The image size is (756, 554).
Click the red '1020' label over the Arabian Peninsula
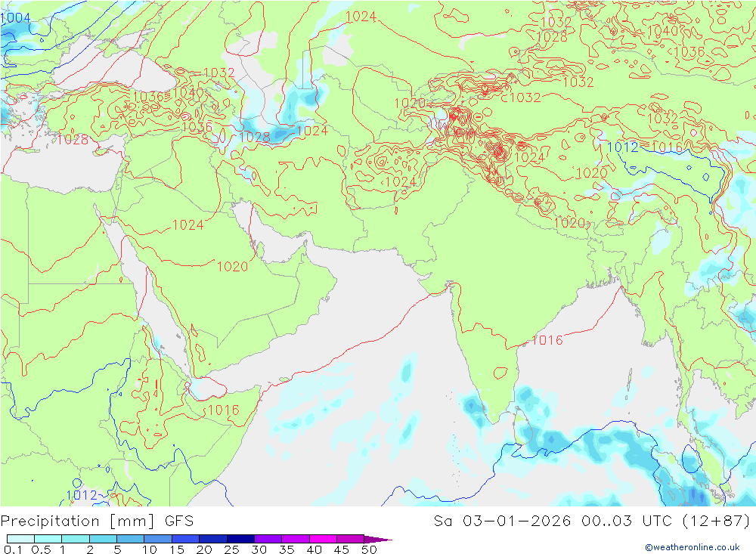(x=232, y=267)
